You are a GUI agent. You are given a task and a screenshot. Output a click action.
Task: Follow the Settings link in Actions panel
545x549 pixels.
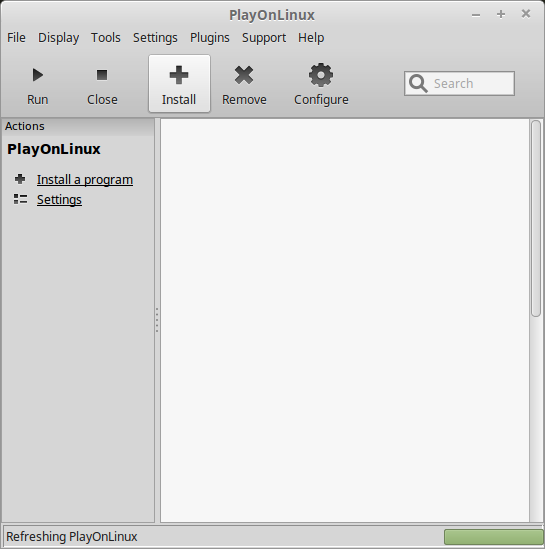[60, 200]
